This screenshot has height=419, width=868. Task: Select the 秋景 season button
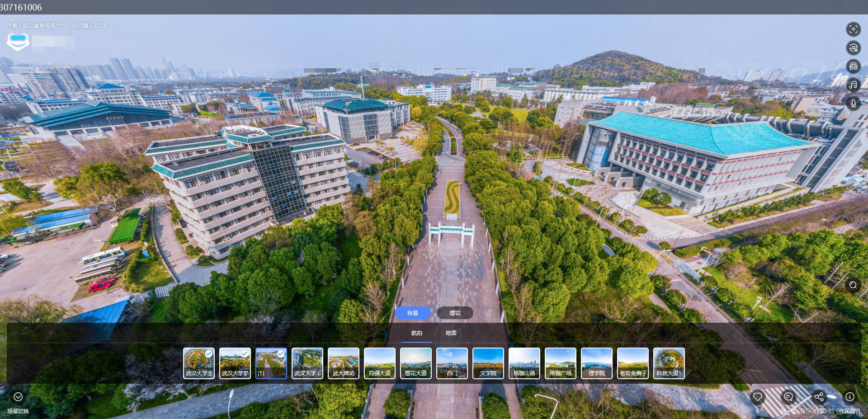pos(413,313)
